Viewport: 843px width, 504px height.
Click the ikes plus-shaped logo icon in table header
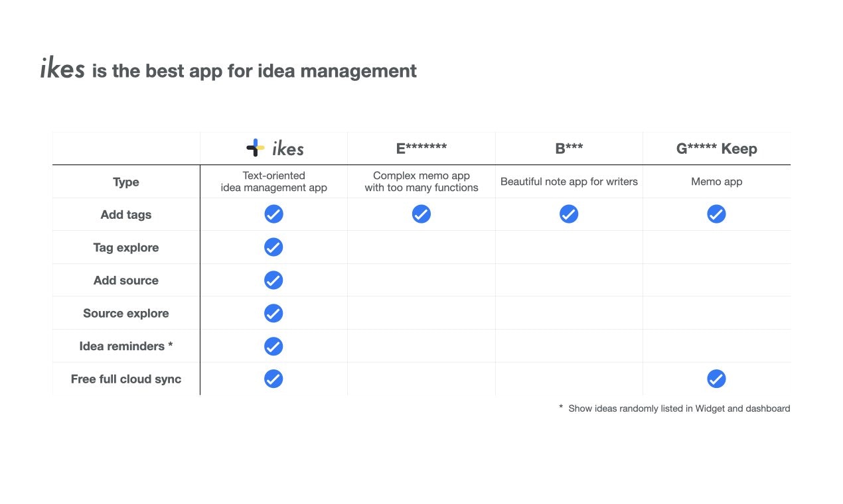coord(256,148)
